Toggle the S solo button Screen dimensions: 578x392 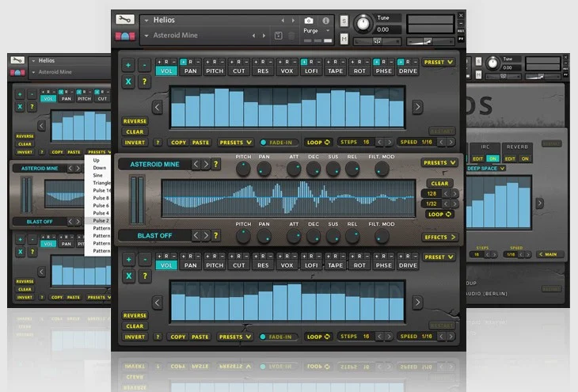[344, 21]
